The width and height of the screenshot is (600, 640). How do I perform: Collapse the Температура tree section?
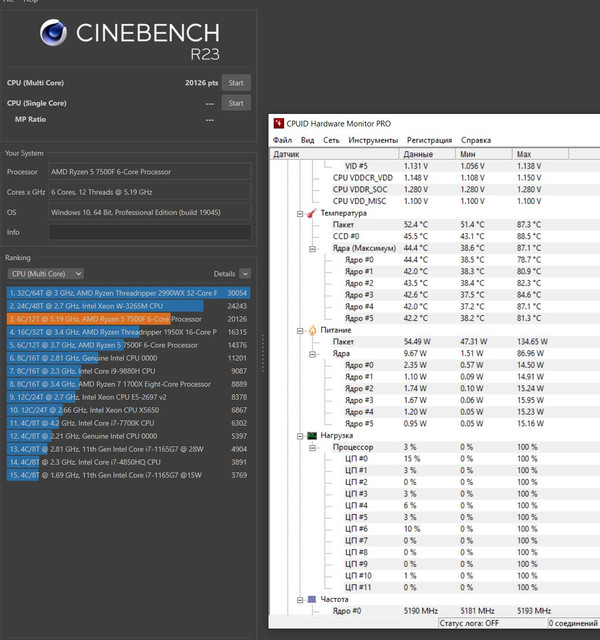300,213
